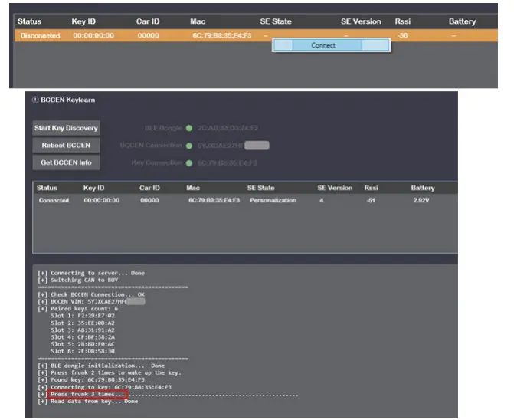This screenshot has height=420, width=514.
Task: Click the 00000 Car ID in the Connected row
Action: [150, 200]
